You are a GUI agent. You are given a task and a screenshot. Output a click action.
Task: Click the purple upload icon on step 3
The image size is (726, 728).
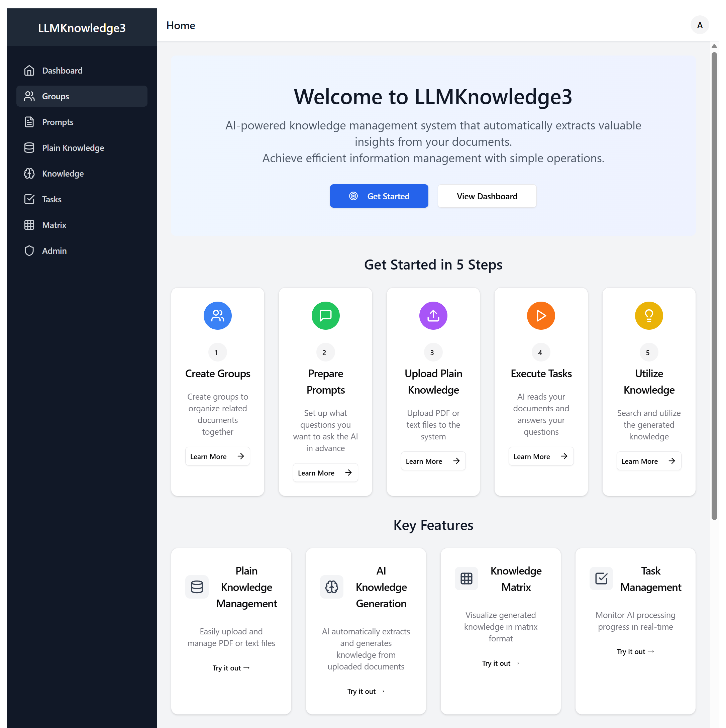(x=433, y=316)
